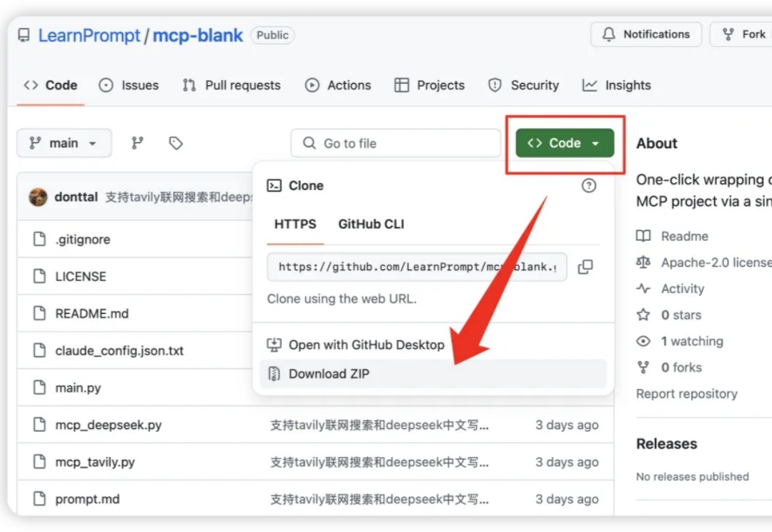Screen dimensions: 772x532
Task: Click the star icon beside 0 stars
Action: [643, 315]
